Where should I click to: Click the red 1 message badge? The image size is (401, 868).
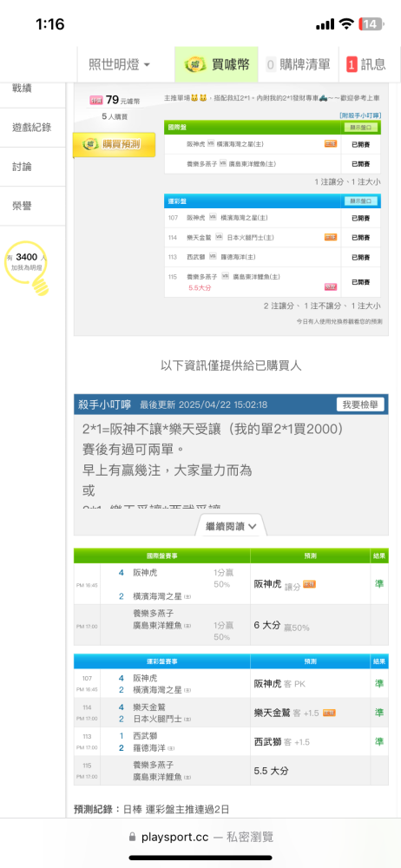(x=352, y=64)
